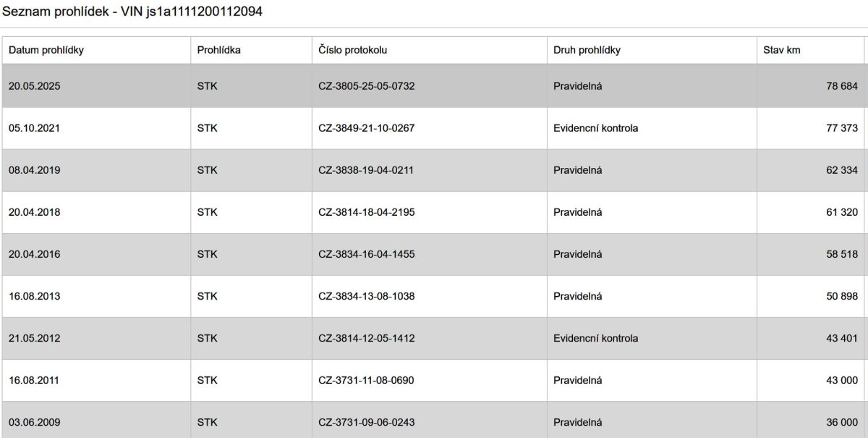Click the "Prohlídka" column header
Viewport: 868px width, 438px height.
218,50
